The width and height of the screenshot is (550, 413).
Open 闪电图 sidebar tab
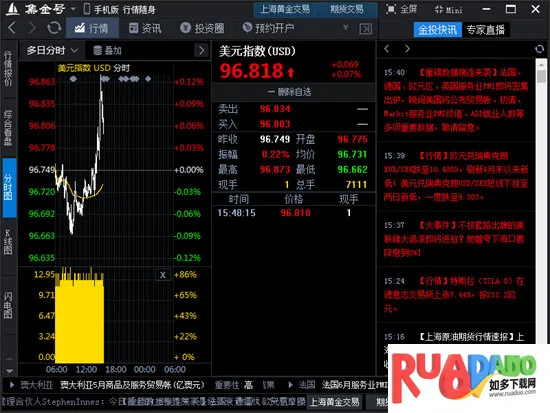(x=8, y=305)
